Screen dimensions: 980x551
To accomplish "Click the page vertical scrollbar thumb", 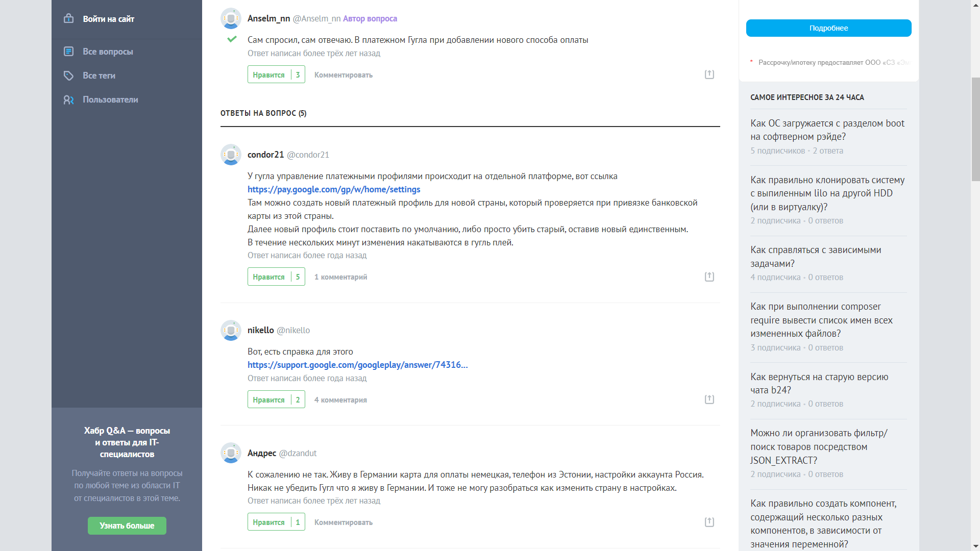I will click(975, 130).
